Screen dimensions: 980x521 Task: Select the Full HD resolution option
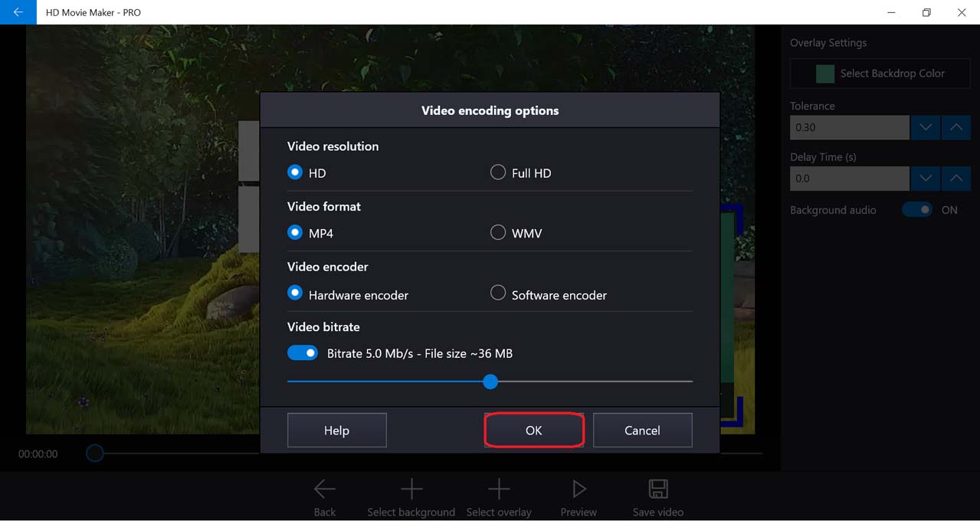498,172
